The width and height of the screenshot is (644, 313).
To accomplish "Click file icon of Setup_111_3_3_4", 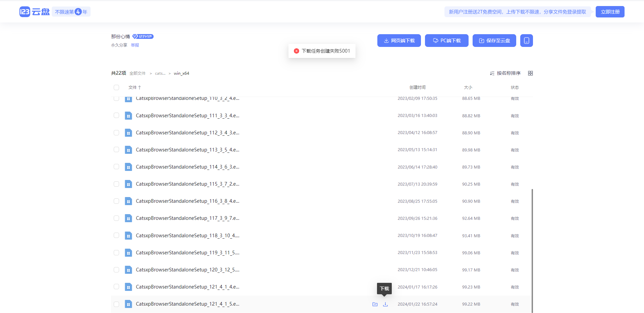I will pyautogui.click(x=128, y=116).
